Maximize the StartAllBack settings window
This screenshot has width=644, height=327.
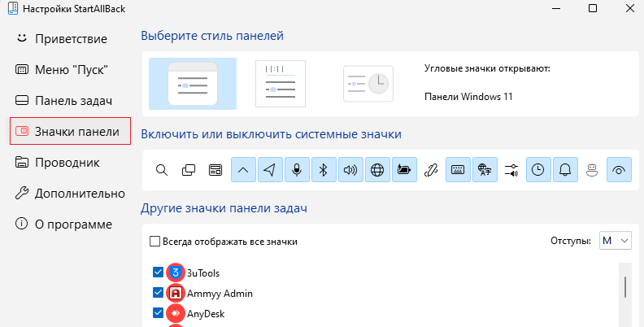coord(593,8)
